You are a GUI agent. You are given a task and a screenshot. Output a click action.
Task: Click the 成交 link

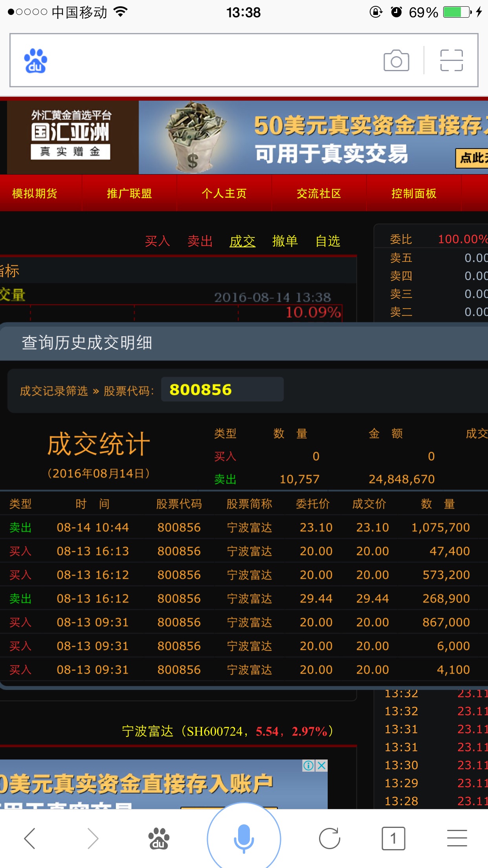pos(242,241)
